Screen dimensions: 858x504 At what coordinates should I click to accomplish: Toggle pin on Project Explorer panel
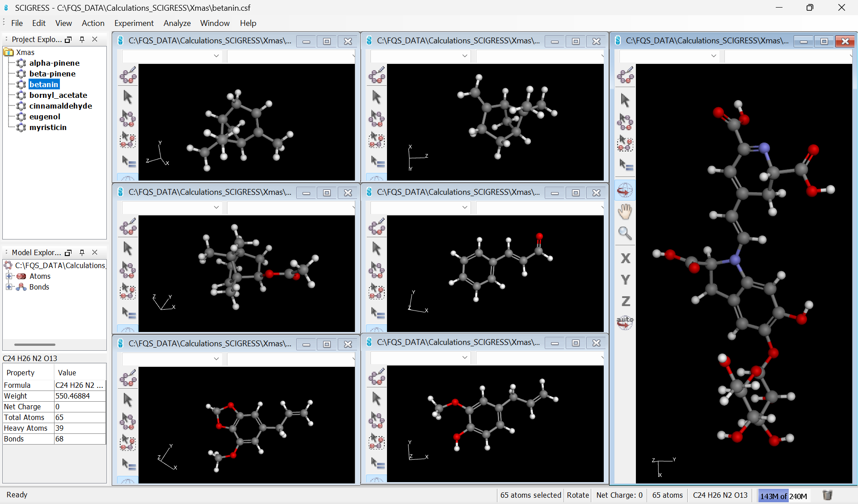[82, 39]
